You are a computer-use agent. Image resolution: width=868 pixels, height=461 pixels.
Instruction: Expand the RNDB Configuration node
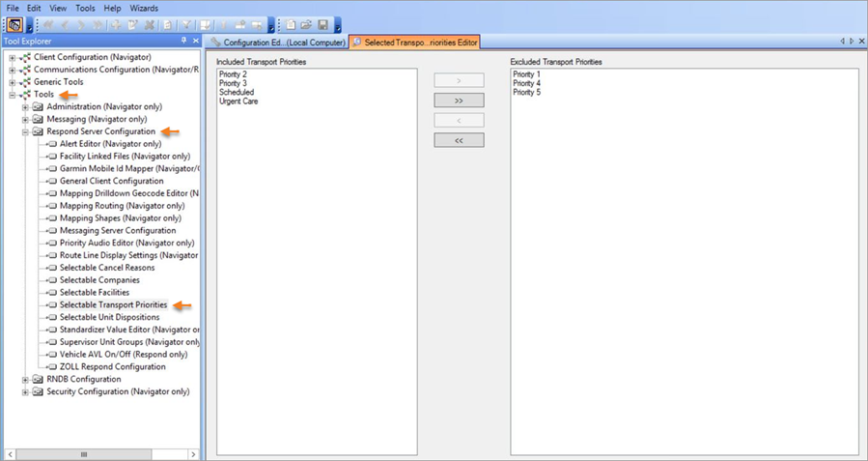tap(26, 380)
